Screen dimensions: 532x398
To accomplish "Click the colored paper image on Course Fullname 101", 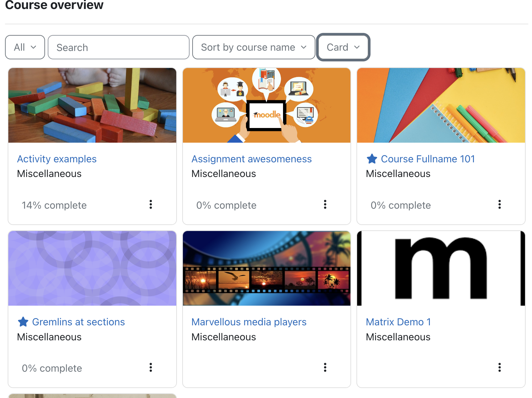I will pos(441,105).
